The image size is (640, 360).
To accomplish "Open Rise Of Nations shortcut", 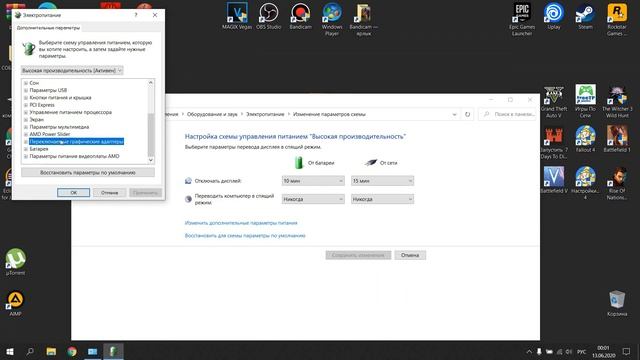I will (617, 183).
